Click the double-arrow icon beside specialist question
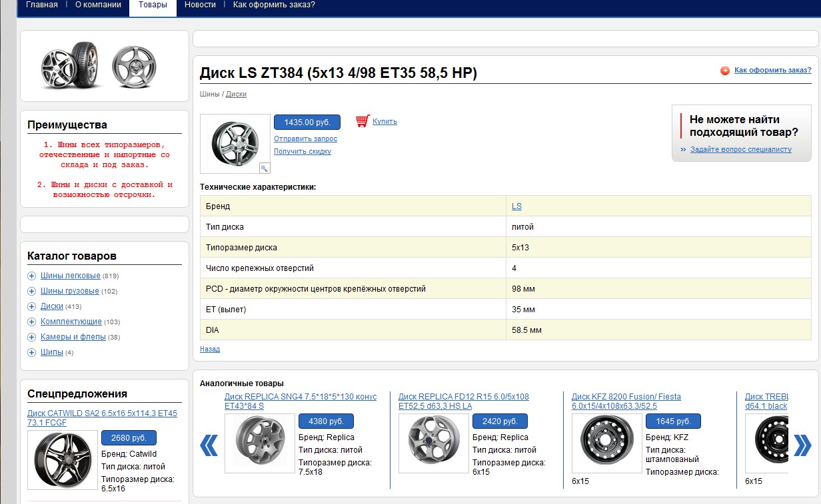This screenshot has width=821, height=504. click(683, 150)
